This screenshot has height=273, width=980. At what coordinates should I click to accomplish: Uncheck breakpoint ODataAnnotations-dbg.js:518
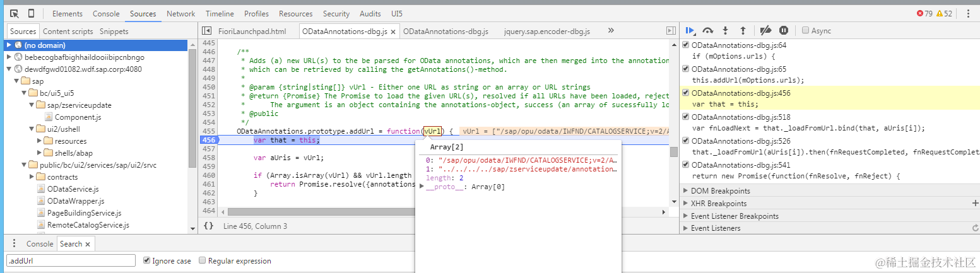[686, 117]
